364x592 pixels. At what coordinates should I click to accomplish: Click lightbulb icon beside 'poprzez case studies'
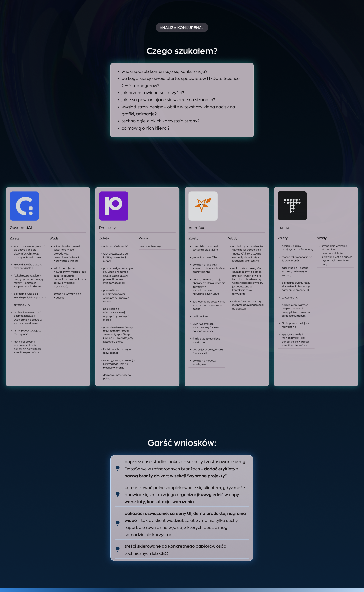click(118, 468)
